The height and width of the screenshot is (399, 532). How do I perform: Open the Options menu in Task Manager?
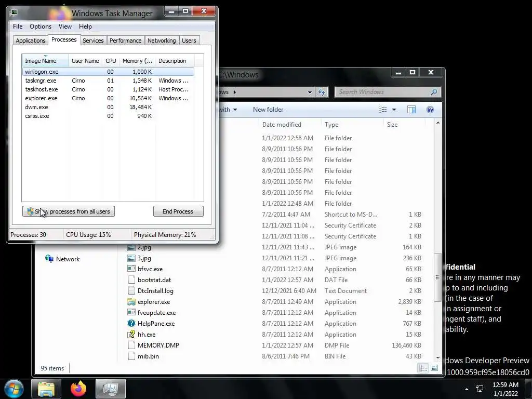point(41,26)
